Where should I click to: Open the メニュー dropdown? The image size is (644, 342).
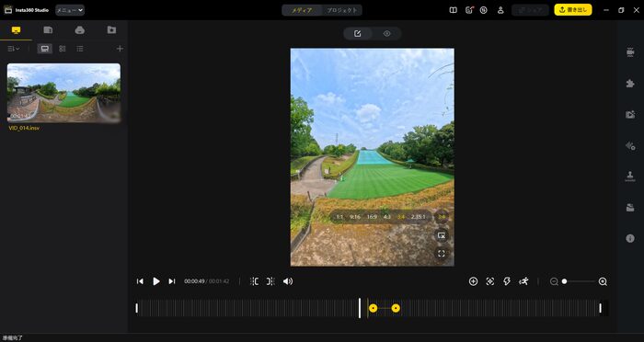(70, 10)
